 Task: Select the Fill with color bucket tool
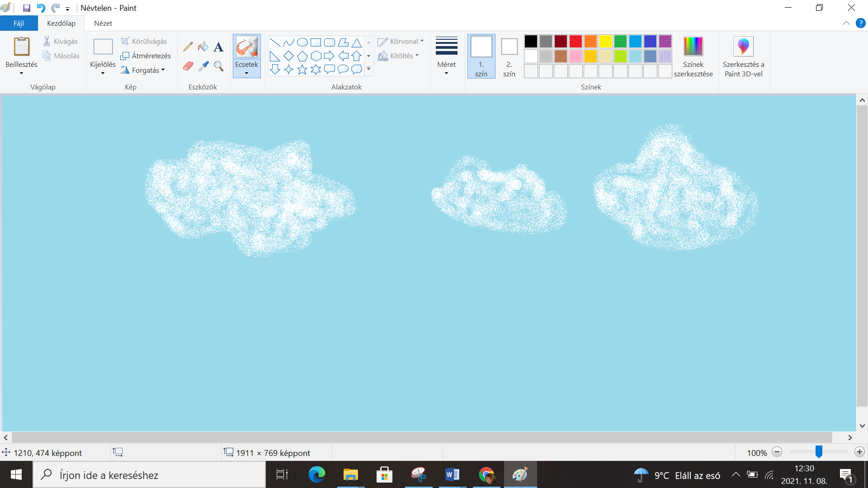click(x=203, y=47)
